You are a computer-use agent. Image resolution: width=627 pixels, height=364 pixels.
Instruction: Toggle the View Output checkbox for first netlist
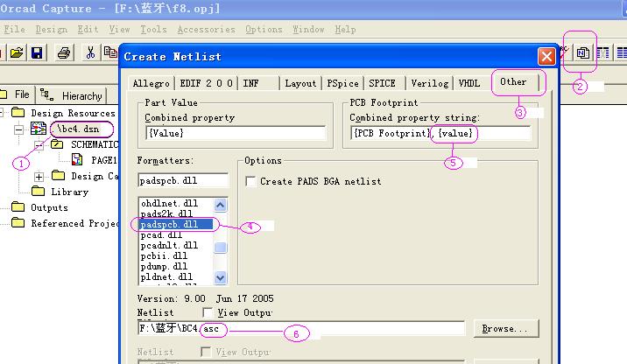208,312
